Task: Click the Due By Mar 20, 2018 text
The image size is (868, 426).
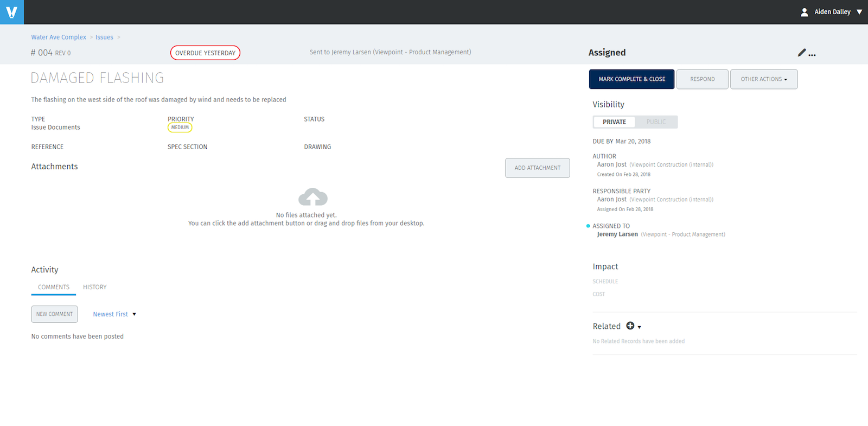Action: click(x=622, y=141)
